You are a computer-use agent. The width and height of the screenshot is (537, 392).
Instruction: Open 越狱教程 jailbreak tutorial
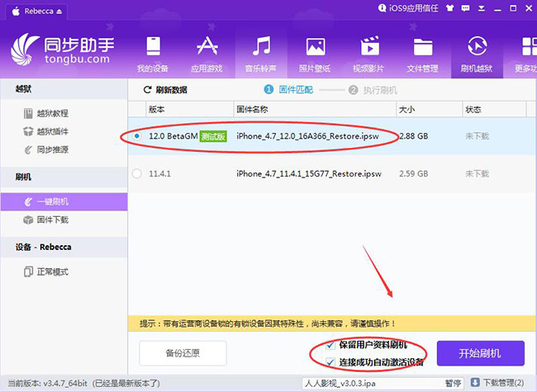(x=46, y=113)
